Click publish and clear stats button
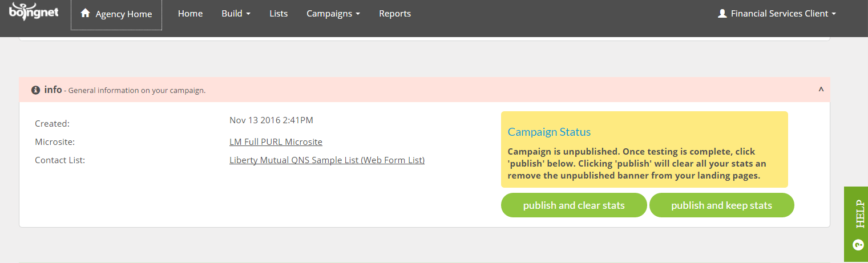The image size is (868, 263). 574,205
